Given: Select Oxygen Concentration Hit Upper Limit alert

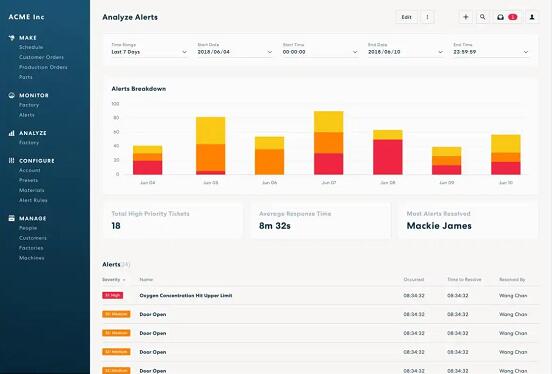Looking at the screenshot, I should pyautogui.click(x=186, y=295).
